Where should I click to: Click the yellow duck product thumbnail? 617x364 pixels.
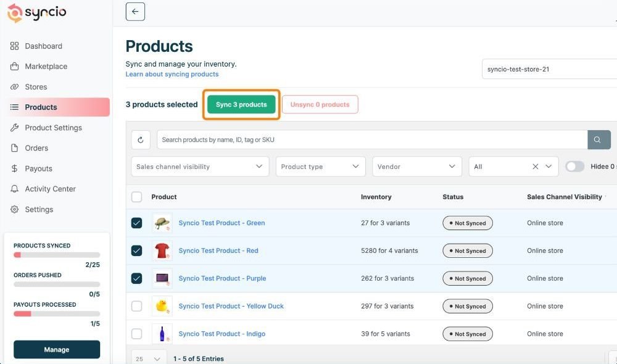[x=162, y=306]
